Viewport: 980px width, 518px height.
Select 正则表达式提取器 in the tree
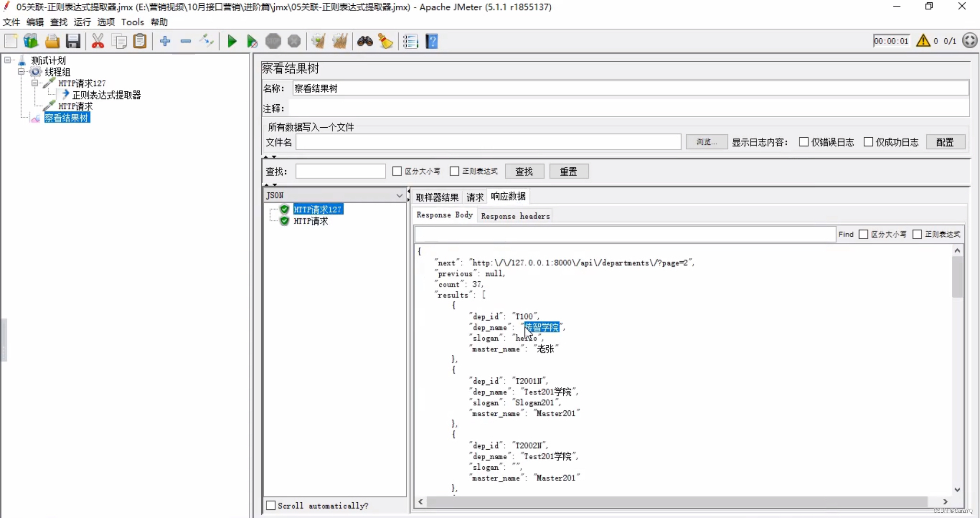(106, 95)
